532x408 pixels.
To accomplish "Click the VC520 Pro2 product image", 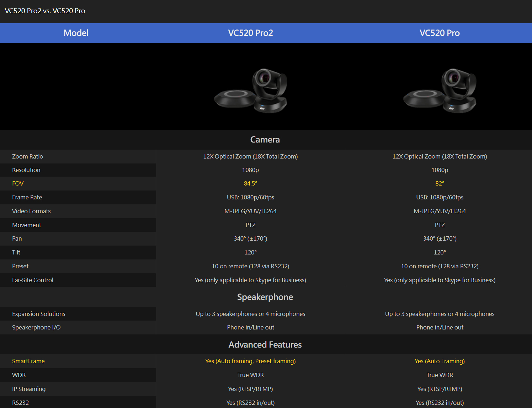I will click(251, 91).
